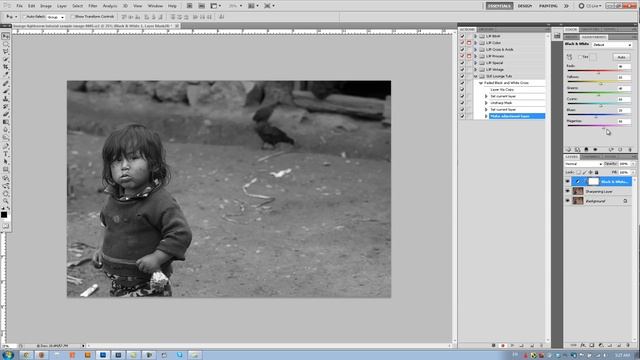Click the Auto button in Black & White
The width and height of the screenshot is (640, 360).
(x=621, y=57)
